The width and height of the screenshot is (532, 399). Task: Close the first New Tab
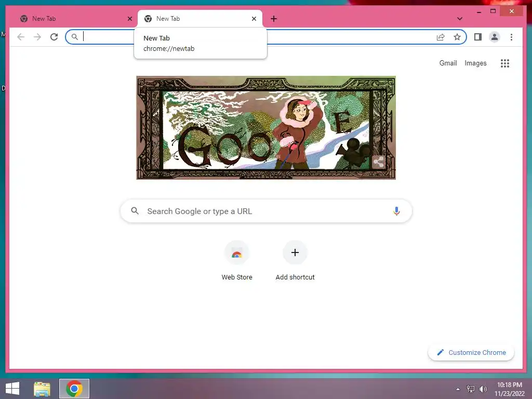pos(129,19)
